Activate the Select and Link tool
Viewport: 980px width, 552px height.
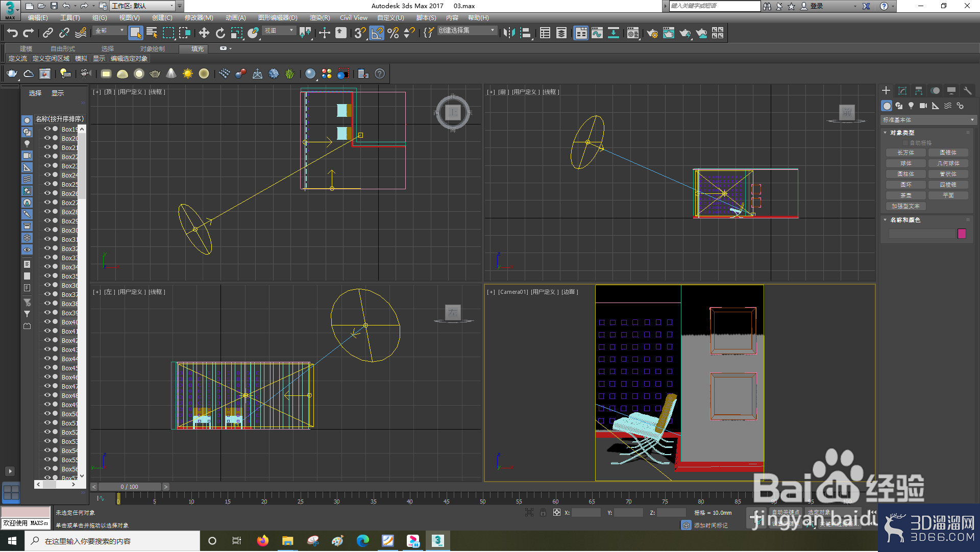[48, 33]
